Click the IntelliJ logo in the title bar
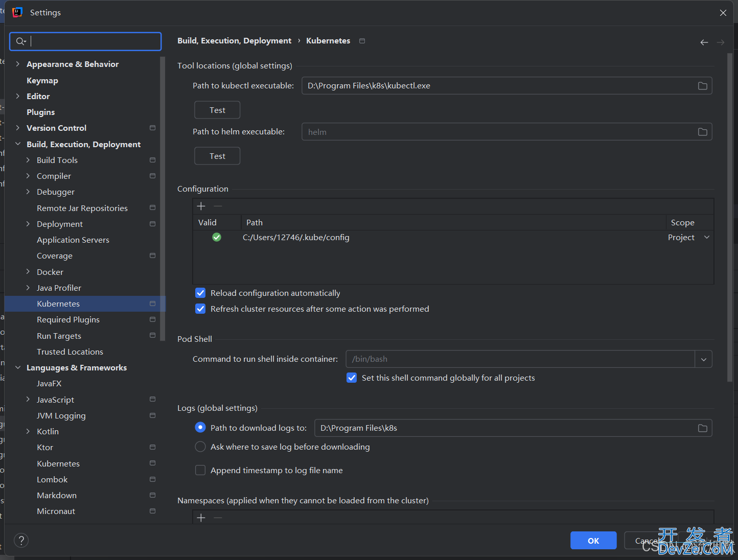The height and width of the screenshot is (560, 738). click(x=17, y=12)
